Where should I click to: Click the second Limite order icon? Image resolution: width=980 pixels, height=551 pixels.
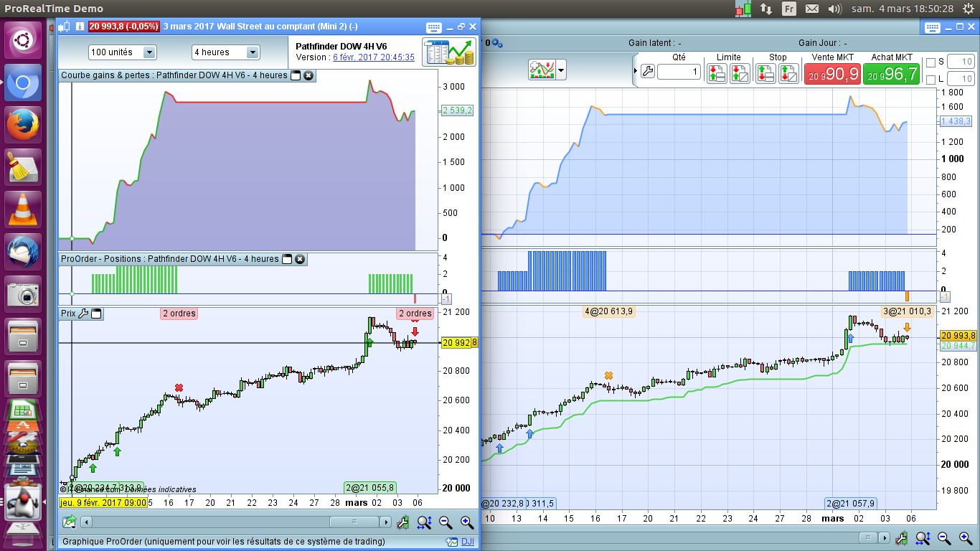coord(740,72)
